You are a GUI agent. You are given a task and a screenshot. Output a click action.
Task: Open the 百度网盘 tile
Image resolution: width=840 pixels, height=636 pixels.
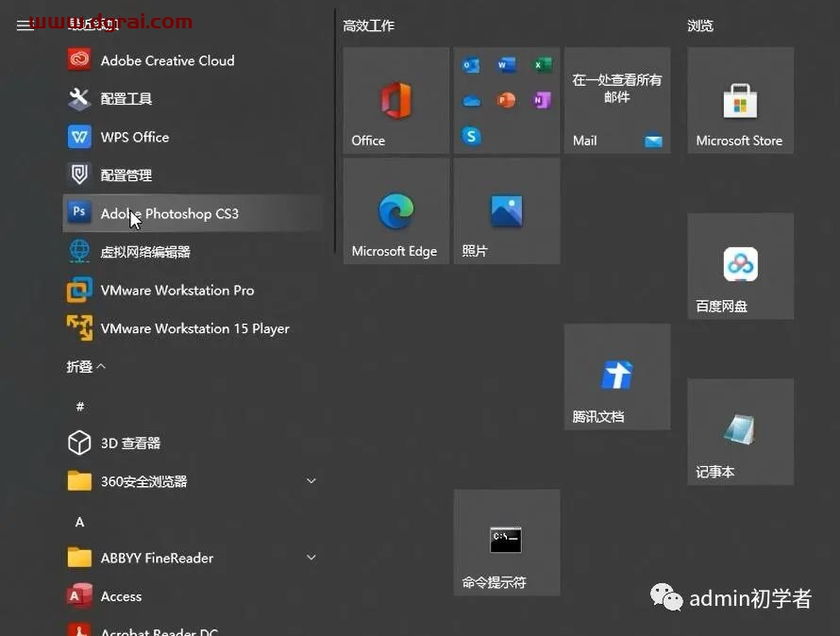click(740, 266)
